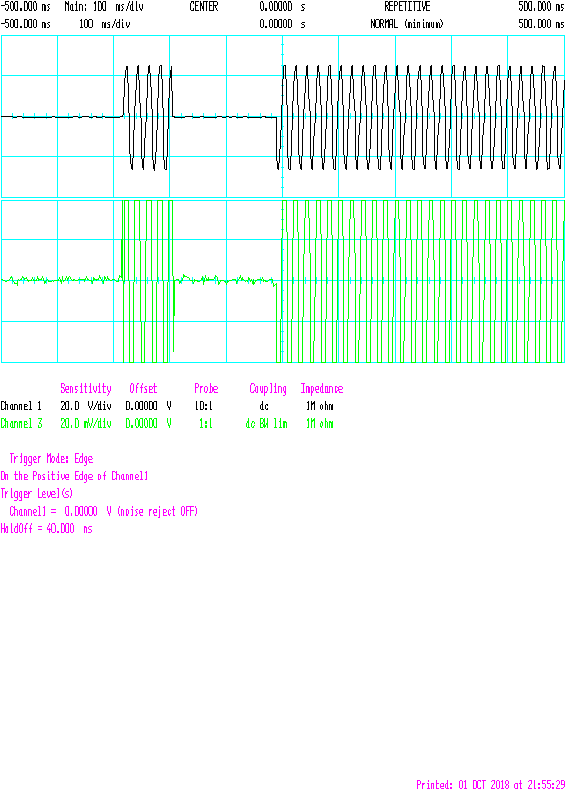Select the 'Impedance' column header
The image size is (566, 790).
coord(322,388)
